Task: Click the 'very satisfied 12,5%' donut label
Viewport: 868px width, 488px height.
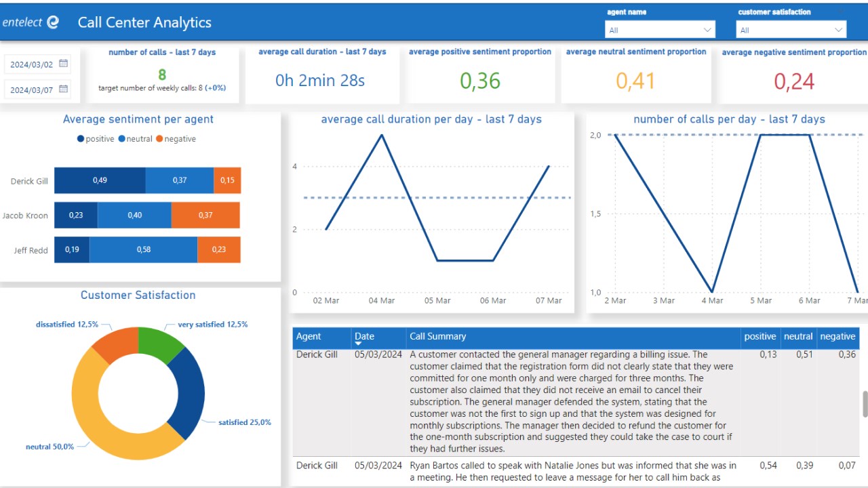Action: [213, 325]
